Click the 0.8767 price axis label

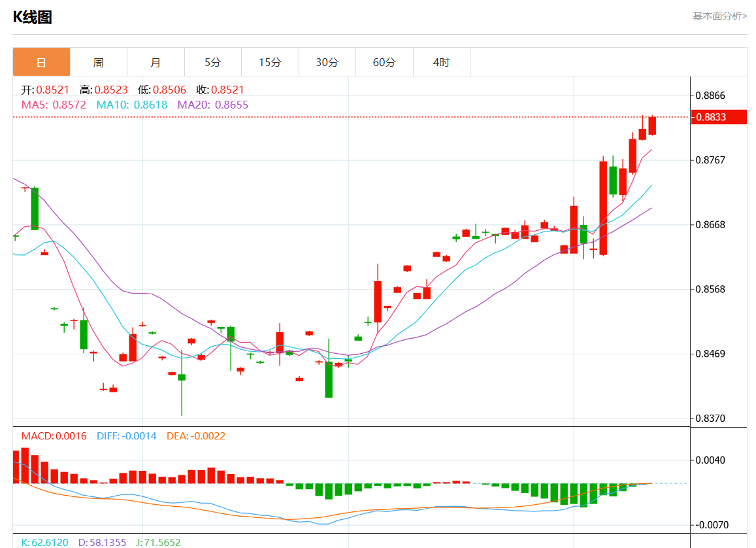tap(710, 160)
